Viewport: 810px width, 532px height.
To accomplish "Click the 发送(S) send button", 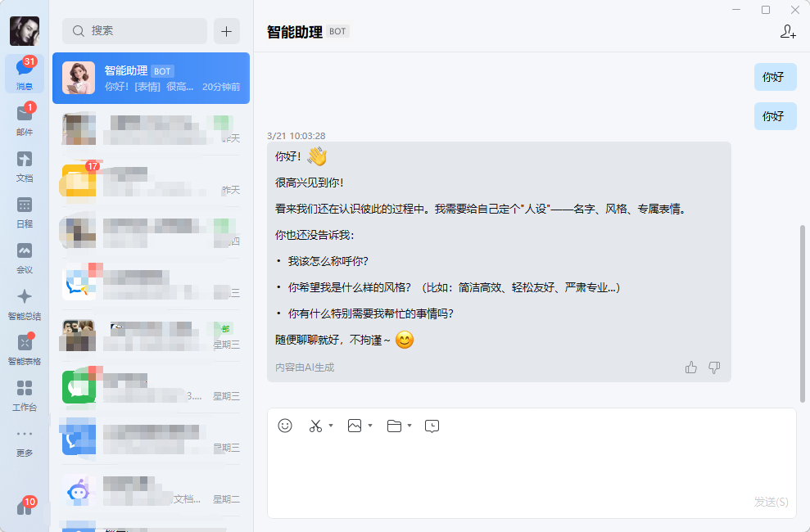I will coord(771,502).
